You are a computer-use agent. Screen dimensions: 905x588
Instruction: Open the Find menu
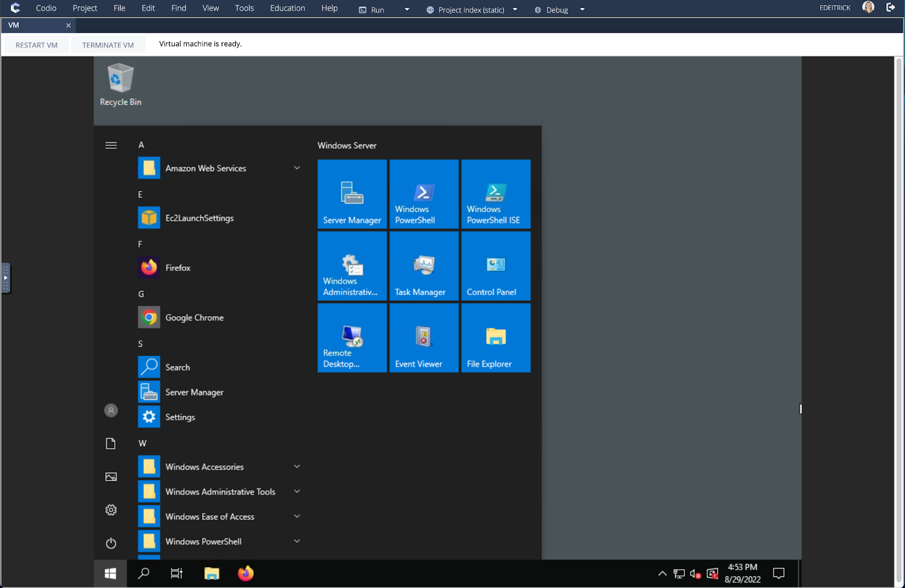[179, 8]
